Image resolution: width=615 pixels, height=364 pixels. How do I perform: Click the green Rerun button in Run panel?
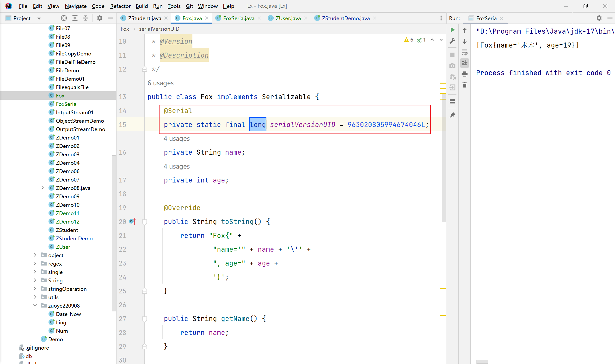[x=452, y=30]
